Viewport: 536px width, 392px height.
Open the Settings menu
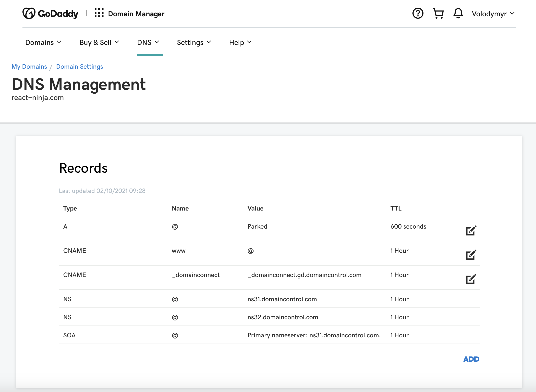[x=194, y=43]
